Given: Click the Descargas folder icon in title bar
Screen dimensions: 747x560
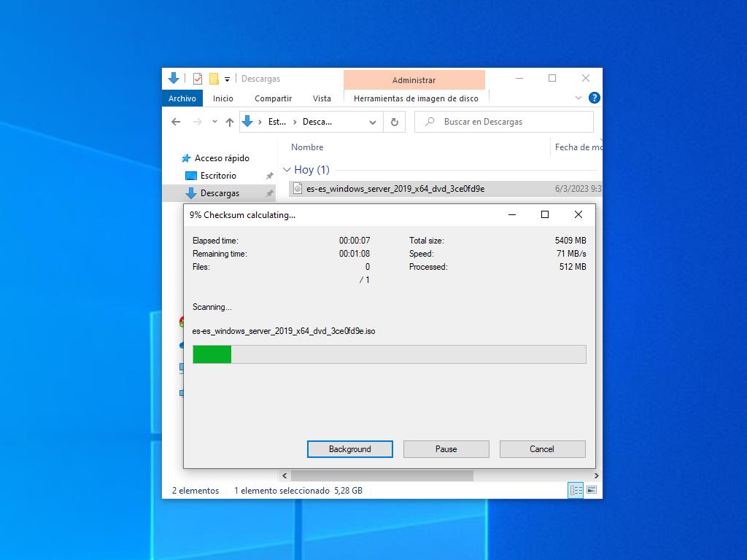Looking at the screenshot, I should [x=174, y=79].
